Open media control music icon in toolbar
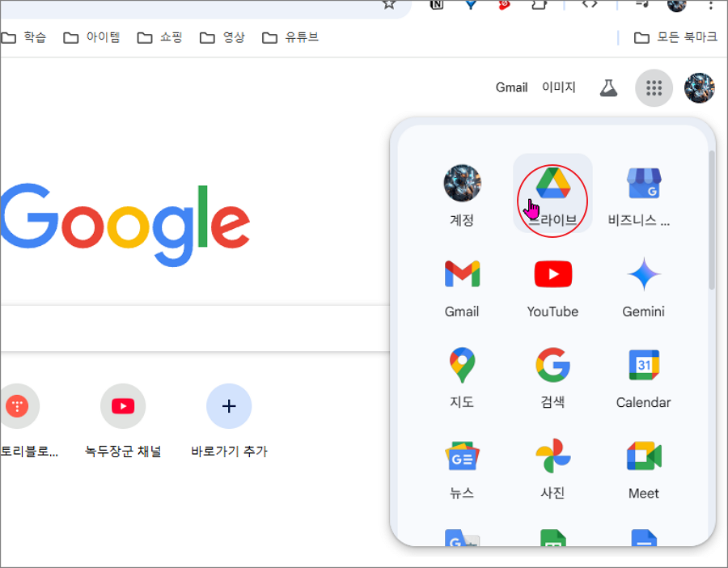Viewport: 728px width, 568px height. pyautogui.click(x=642, y=4)
